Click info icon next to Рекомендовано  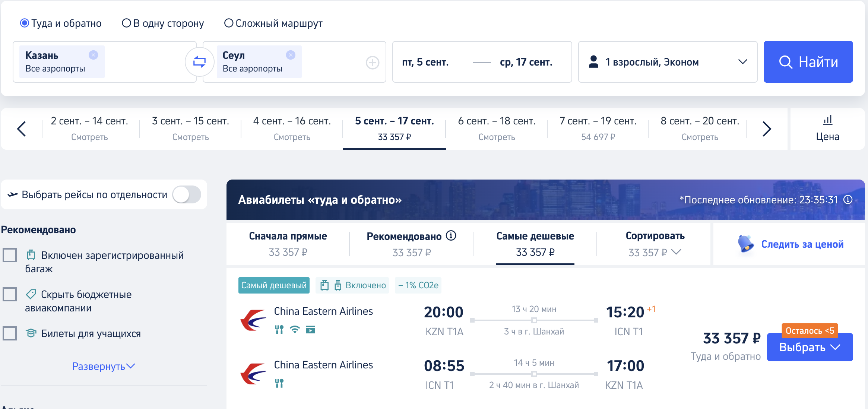point(451,235)
